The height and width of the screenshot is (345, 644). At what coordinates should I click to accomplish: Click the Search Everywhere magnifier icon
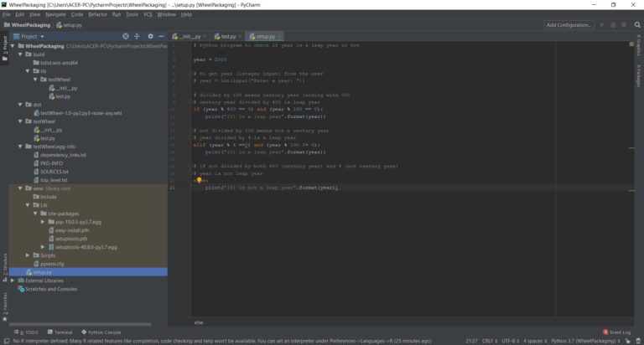(x=636, y=25)
